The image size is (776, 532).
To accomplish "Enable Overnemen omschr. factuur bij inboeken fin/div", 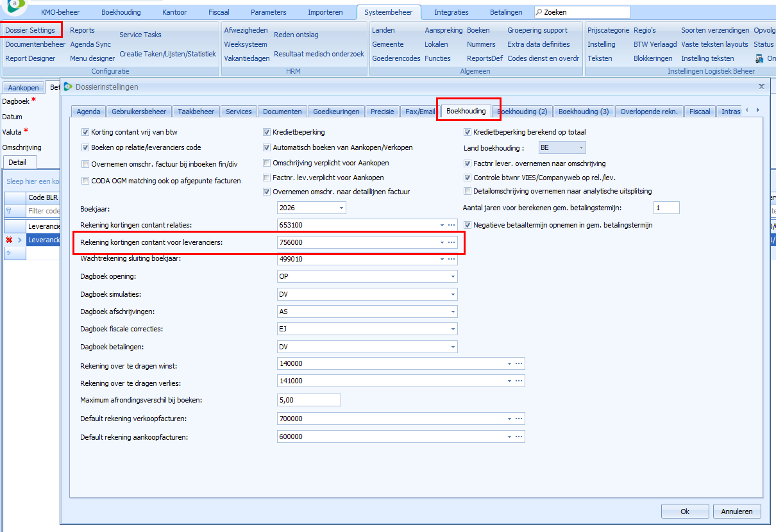I will pyautogui.click(x=85, y=164).
